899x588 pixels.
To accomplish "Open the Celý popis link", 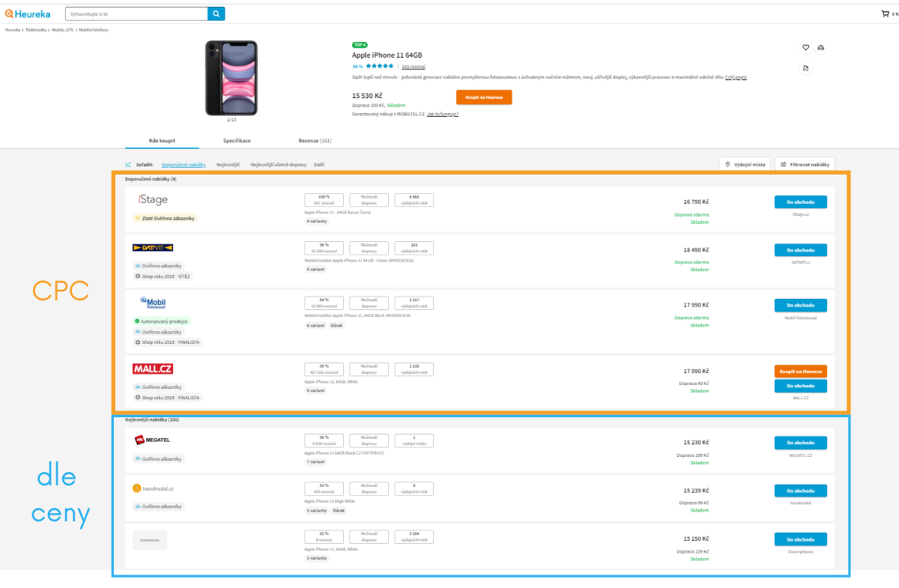I will point(736,77).
